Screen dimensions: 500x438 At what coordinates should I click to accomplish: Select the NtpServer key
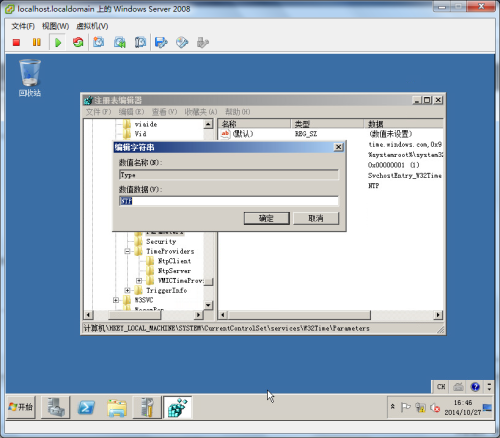click(174, 271)
